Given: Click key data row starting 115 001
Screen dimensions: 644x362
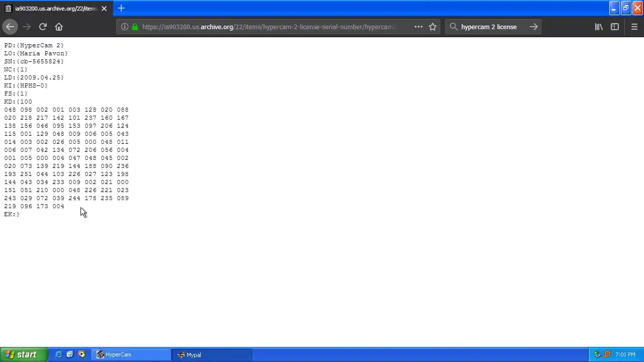Looking at the screenshot, I should coord(66,134).
